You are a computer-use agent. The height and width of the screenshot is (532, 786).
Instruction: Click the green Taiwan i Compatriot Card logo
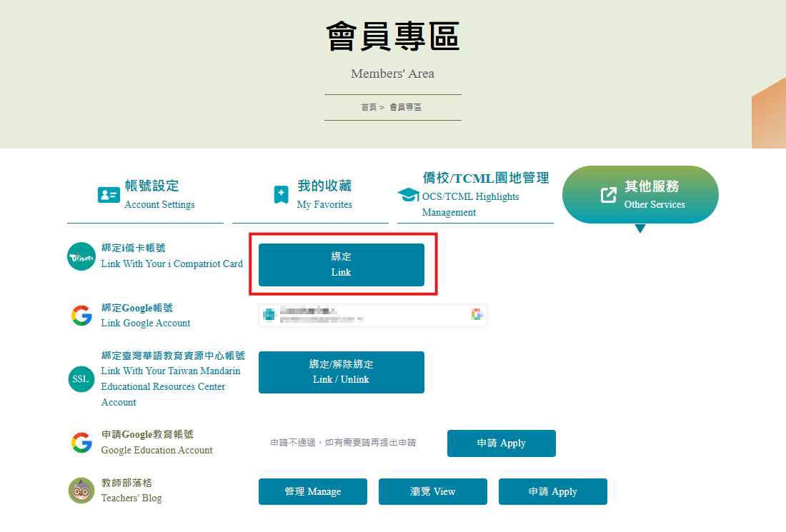point(81,256)
